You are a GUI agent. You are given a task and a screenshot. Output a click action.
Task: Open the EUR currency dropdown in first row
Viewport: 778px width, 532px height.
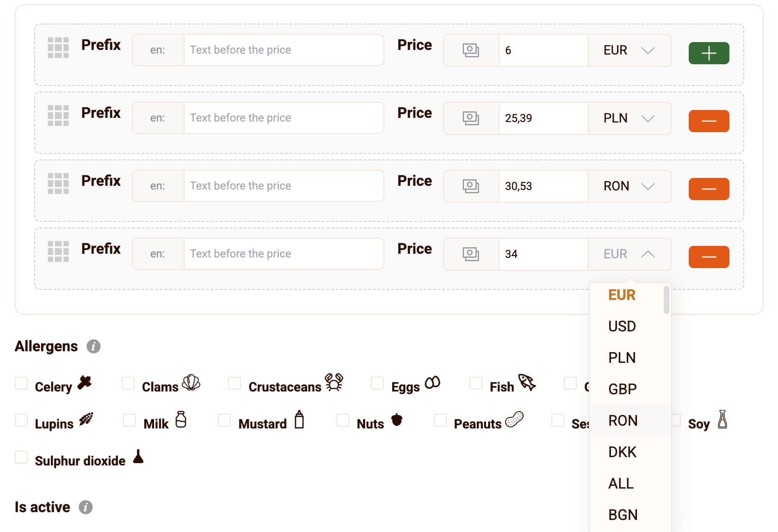coord(629,50)
